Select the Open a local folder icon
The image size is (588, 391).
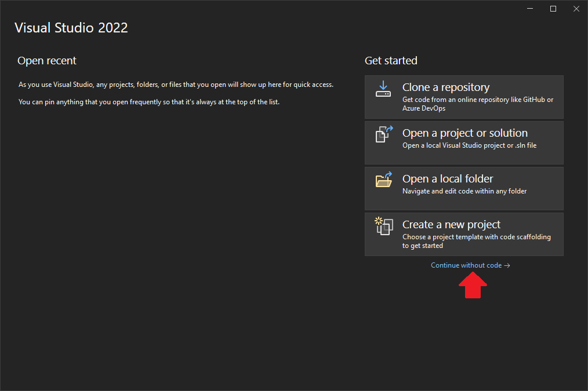383,180
